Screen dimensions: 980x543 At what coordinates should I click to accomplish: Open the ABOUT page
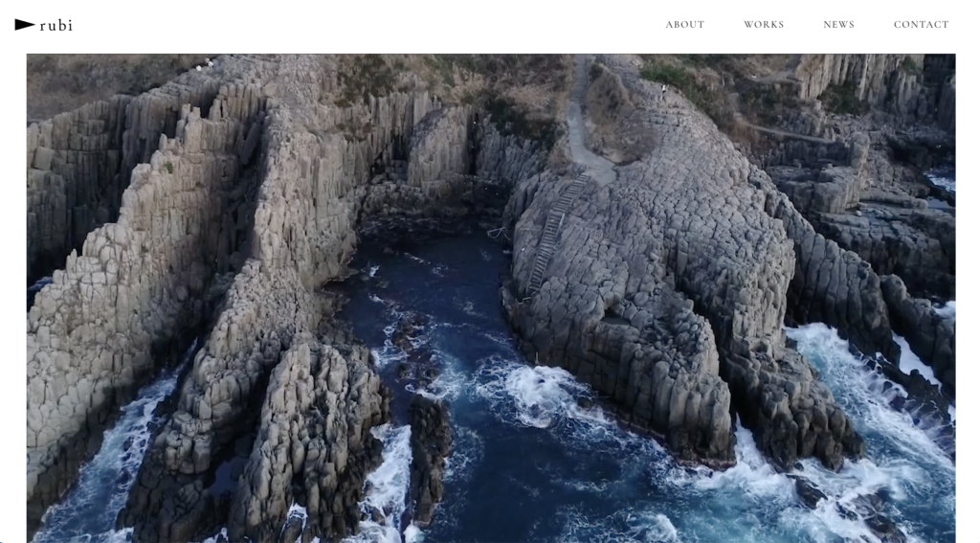tap(684, 25)
